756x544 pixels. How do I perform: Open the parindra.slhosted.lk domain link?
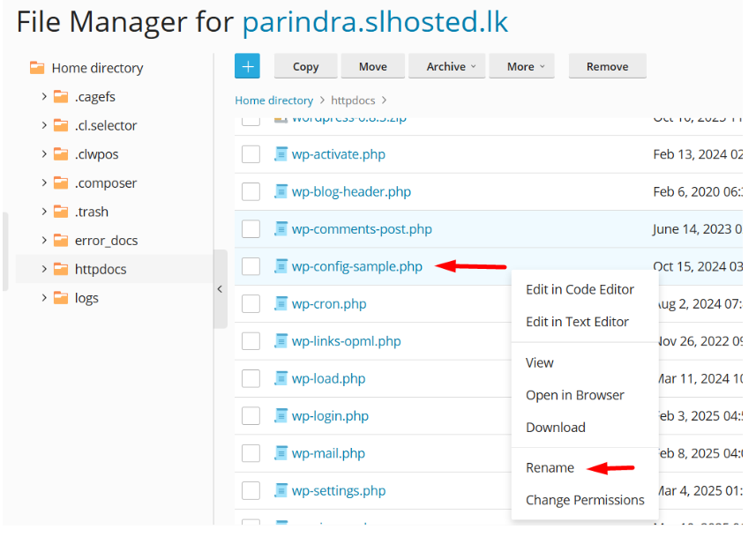click(375, 22)
